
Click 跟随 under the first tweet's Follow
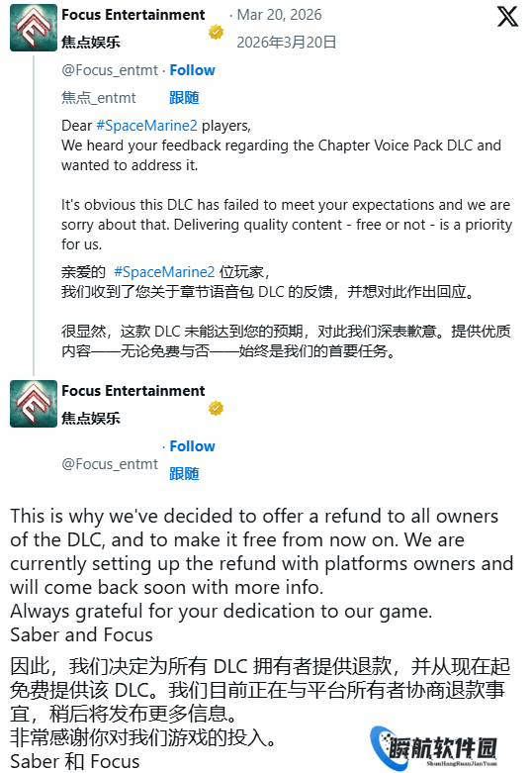(184, 98)
